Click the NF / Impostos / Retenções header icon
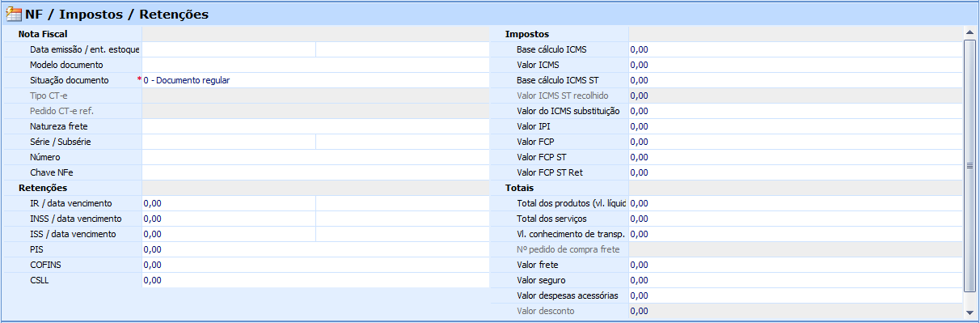Viewport: 980px width, 323px height. [x=14, y=14]
